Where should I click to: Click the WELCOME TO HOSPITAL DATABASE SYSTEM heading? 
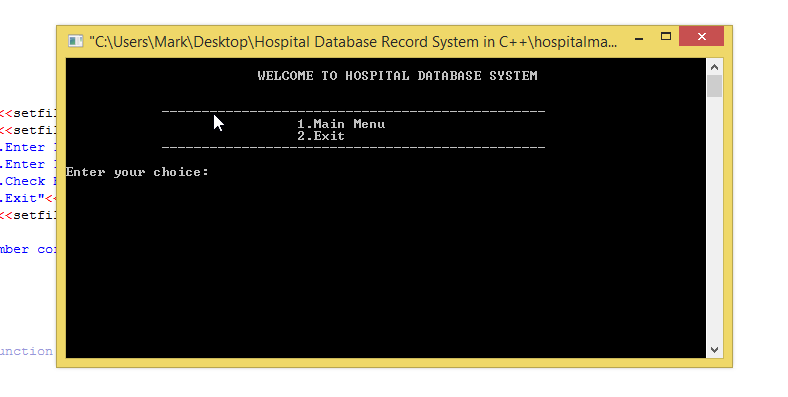coord(398,76)
